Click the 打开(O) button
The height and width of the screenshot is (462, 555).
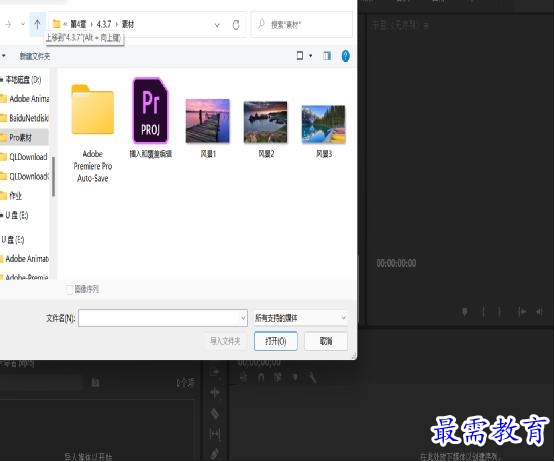tap(276, 341)
